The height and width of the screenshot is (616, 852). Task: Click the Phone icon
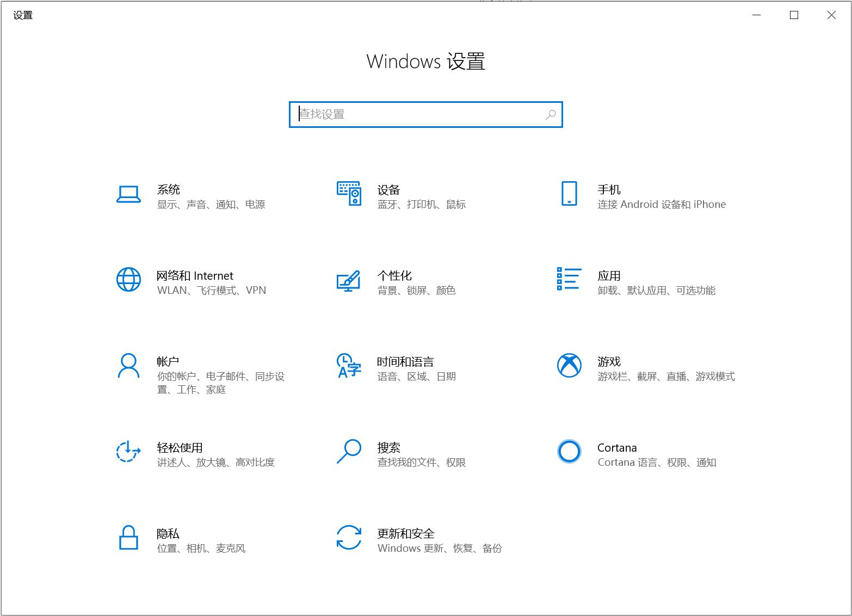click(569, 194)
